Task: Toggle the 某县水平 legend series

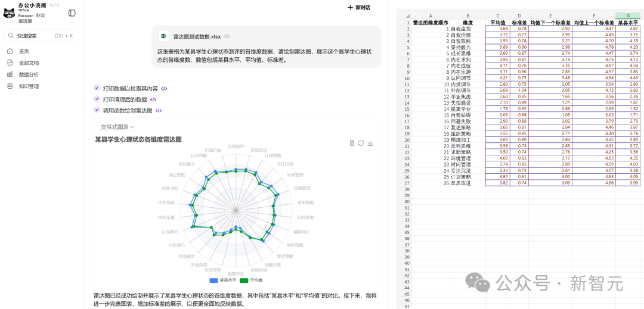Action: [223, 280]
